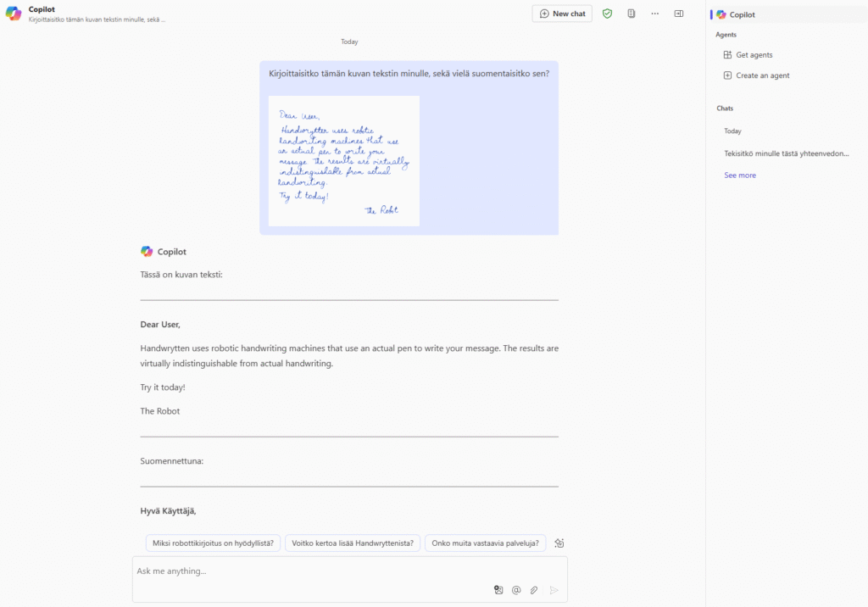Open the handwritten note image thumbnail
This screenshot has height=607, width=868.
(344, 160)
